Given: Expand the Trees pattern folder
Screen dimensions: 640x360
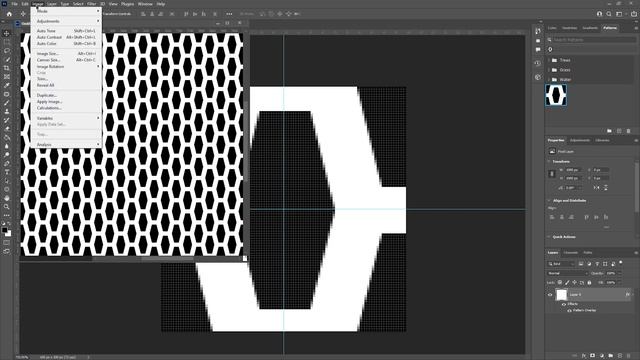Looking at the screenshot, I should click(x=549, y=60).
